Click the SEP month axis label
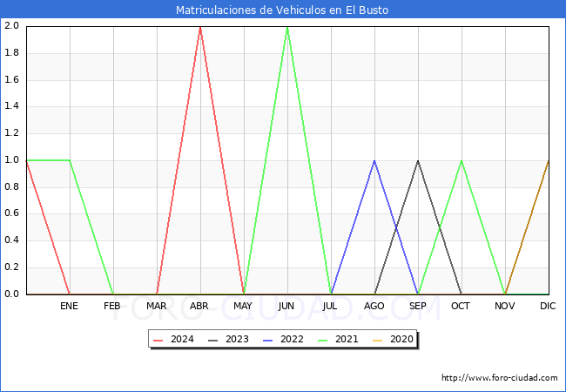This screenshot has height=392, width=566. (x=418, y=306)
